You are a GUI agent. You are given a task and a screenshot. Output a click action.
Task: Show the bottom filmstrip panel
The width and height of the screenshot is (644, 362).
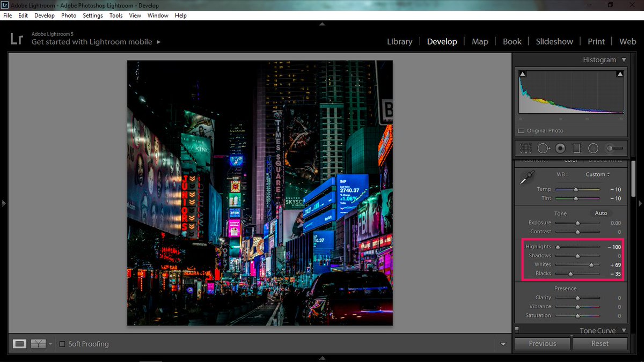(x=322, y=359)
